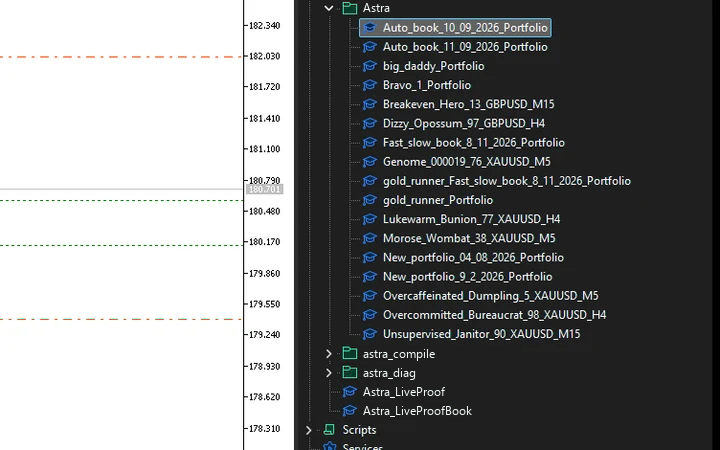Viewport: 720px width, 450px height.
Task: Click the Services gear icon
Action: click(x=330, y=446)
